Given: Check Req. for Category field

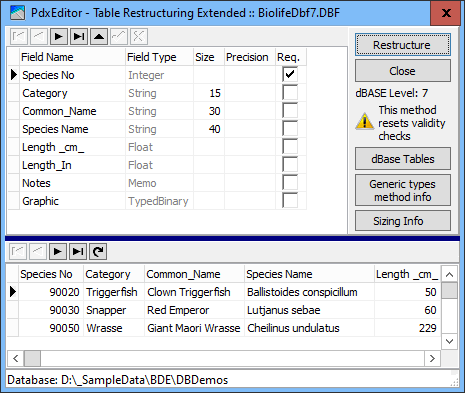Looking at the screenshot, I should point(290,92).
